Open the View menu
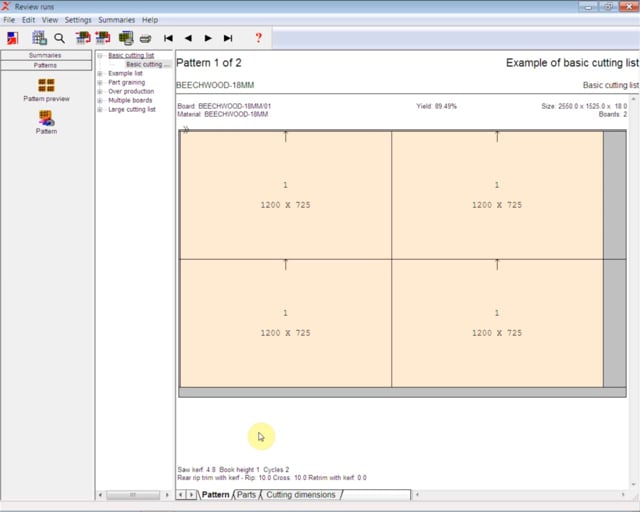This screenshot has height=512, width=640. tap(50, 20)
